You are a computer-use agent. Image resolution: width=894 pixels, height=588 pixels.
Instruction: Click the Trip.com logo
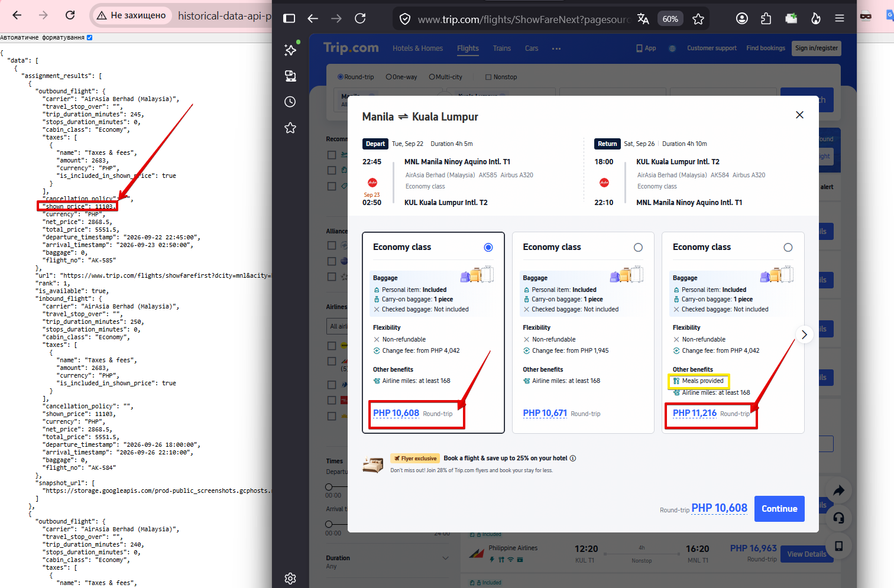click(x=351, y=48)
